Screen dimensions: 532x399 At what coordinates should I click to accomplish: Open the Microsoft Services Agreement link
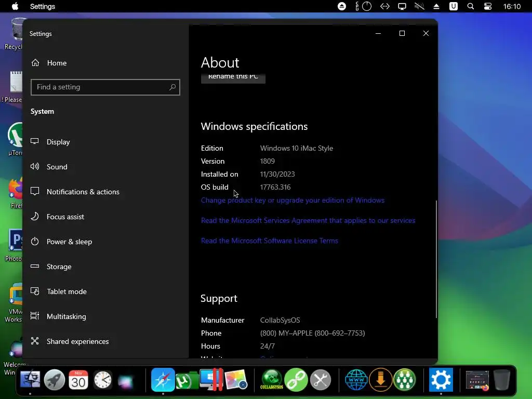308,220
